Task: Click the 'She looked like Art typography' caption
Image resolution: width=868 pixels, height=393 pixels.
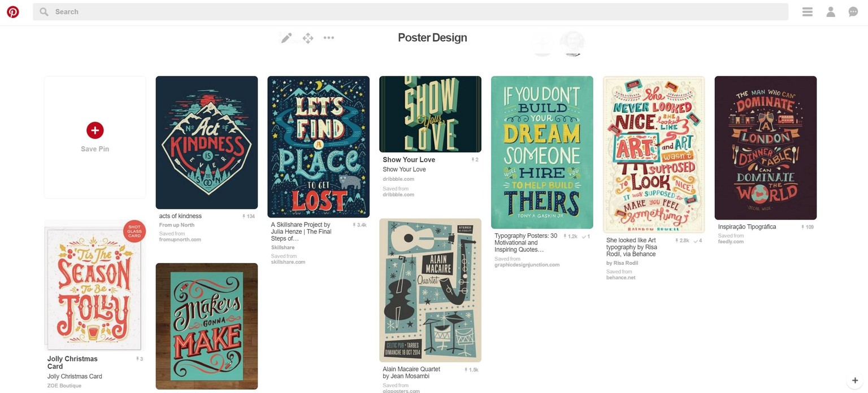Action: (x=632, y=247)
